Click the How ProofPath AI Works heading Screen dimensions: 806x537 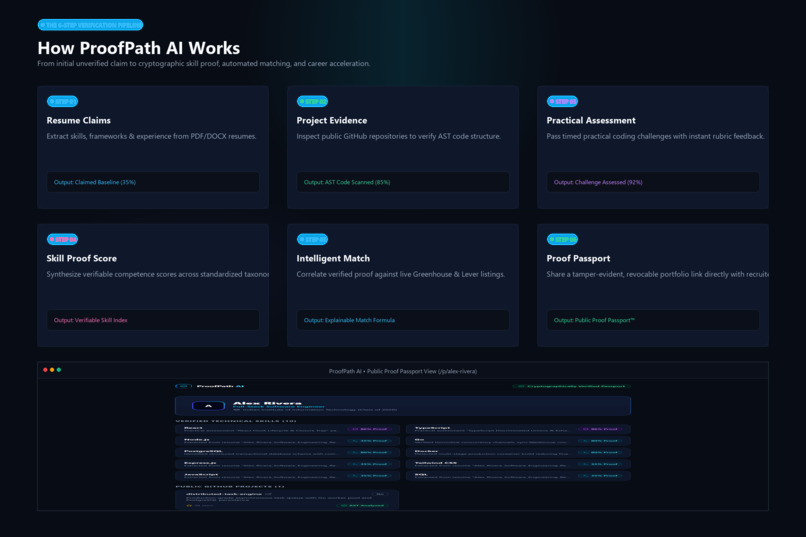(x=139, y=48)
